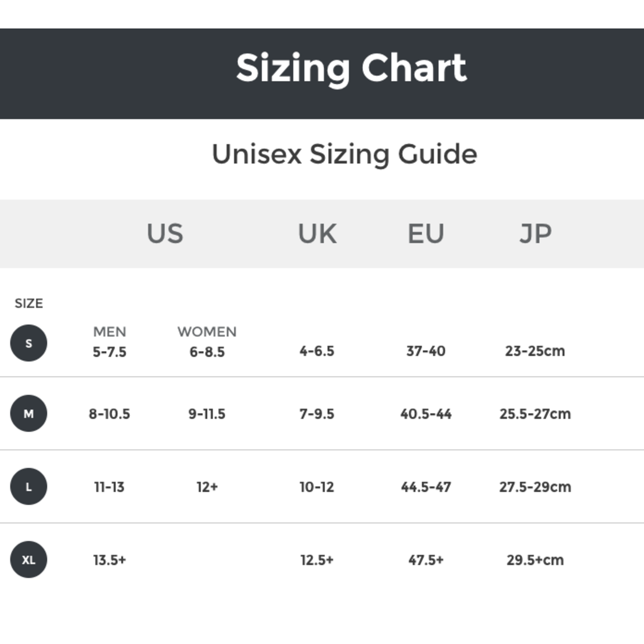Click the S size circle badge
This screenshot has width=644, height=644.
point(28,343)
